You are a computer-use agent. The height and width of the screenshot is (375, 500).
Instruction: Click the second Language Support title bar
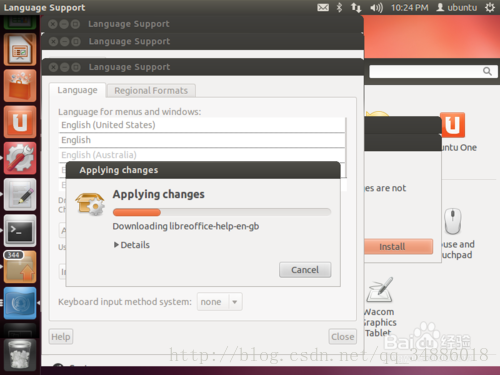tap(202, 41)
